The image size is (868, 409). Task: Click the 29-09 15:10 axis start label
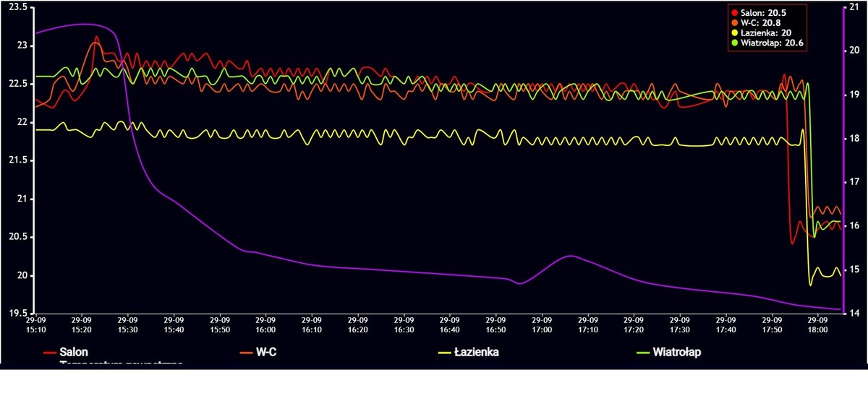[35, 324]
